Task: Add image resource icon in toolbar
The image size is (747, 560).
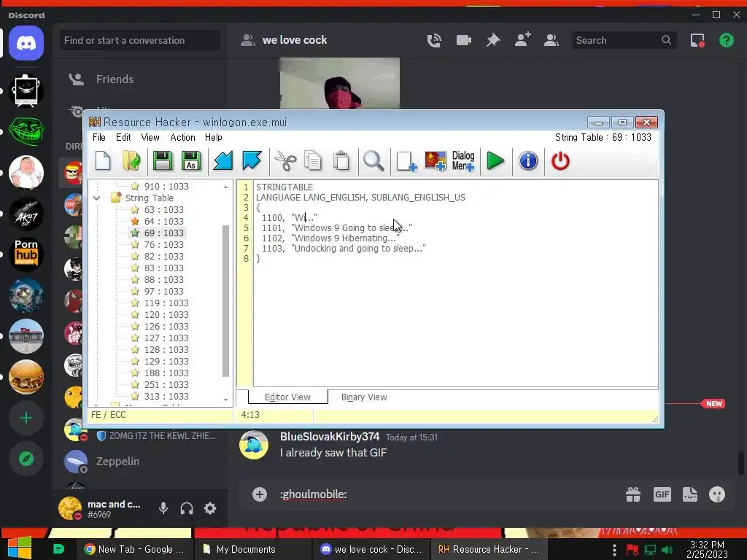Action: (435, 161)
